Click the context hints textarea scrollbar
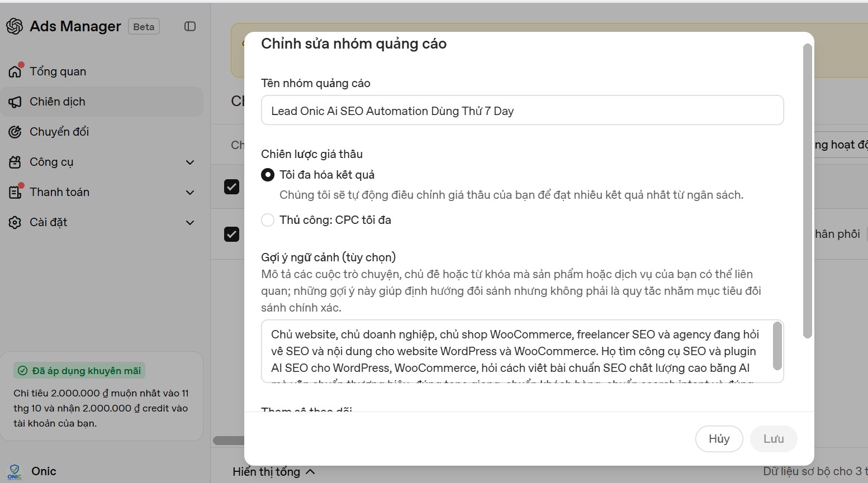The height and width of the screenshot is (483, 868). tap(777, 346)
